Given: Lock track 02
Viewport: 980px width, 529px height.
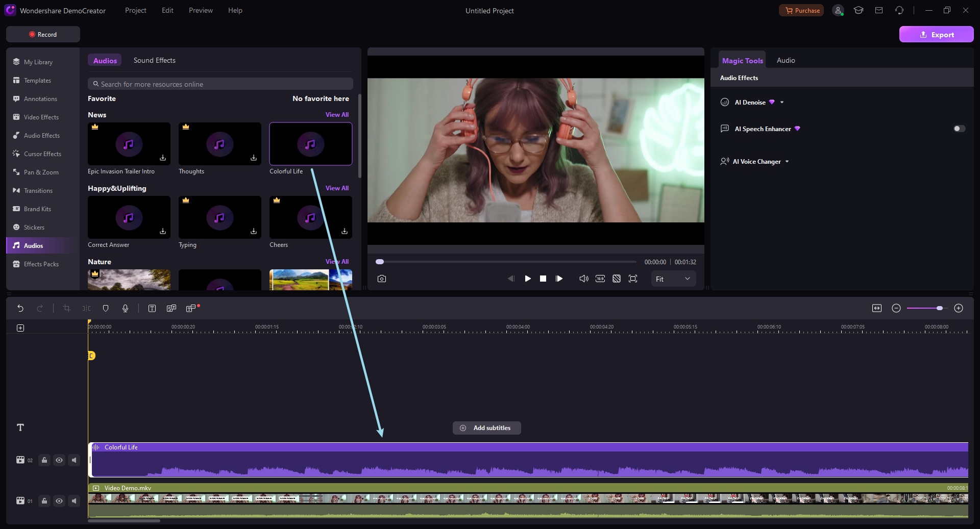Looking at the screenshot, I should tap(44, 460).
